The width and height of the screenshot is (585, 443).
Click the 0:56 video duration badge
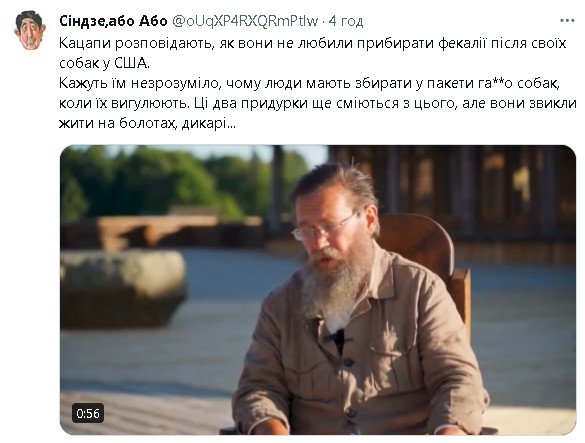(x=88, y=413)
